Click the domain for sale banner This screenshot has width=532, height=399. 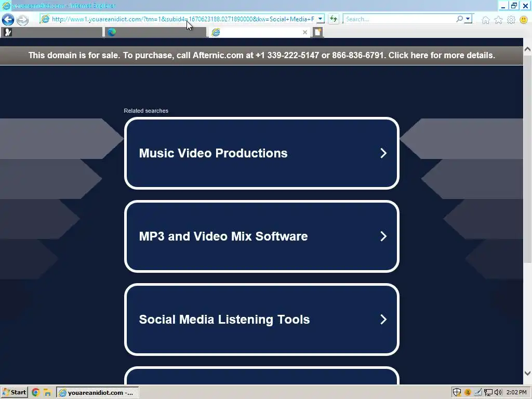pos(262,55)
